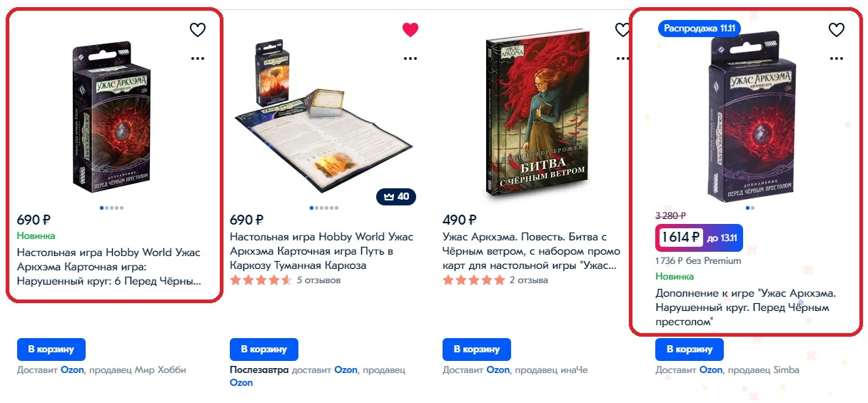Click carousel dots under Путь в Каркозу image
Viewport: 868px width, 403px height.
325,208
